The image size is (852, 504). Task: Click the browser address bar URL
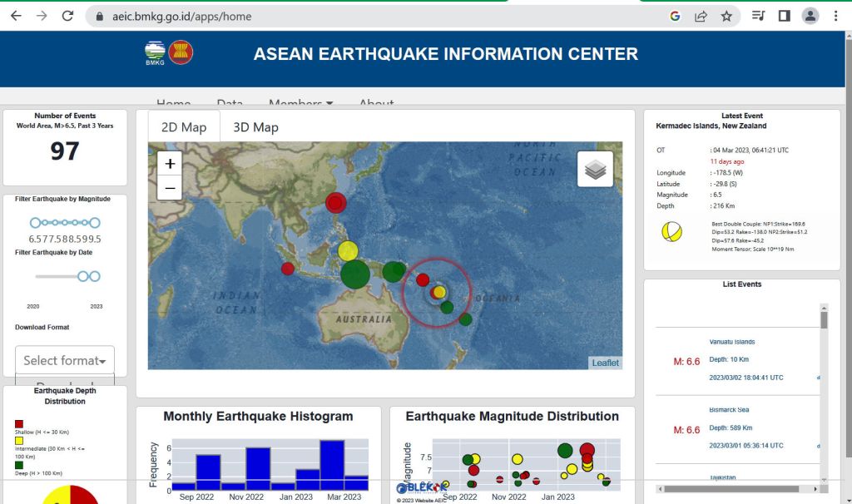[x=182, y=16]
